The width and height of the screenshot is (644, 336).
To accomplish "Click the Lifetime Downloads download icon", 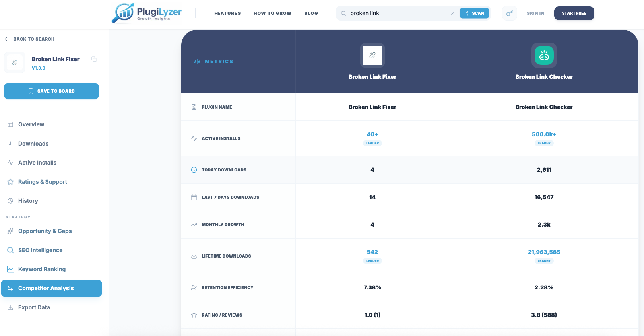I will click(x=194, y=256).
